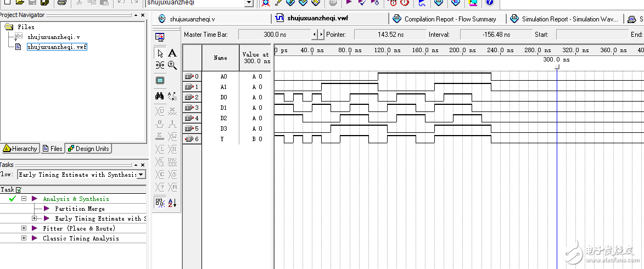This screenshot has height=269, width=644.
Task: Click the Detach Window icon
Action: tap(160, 37)
